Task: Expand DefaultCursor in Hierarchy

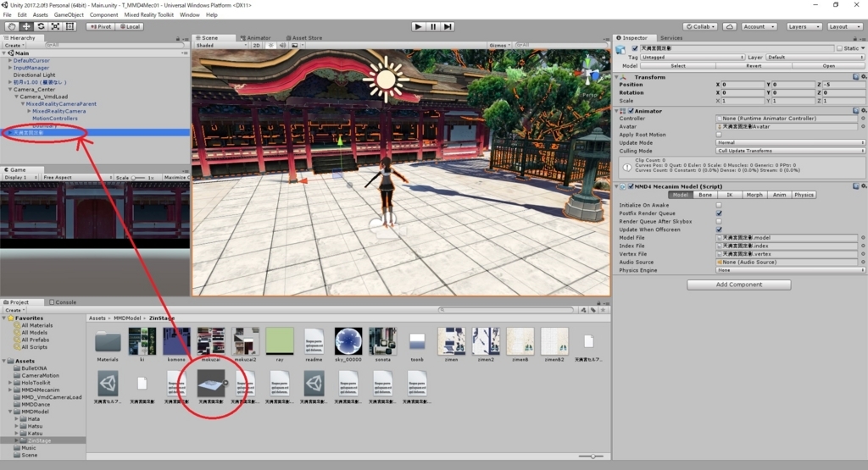Action: click(10, 60)
